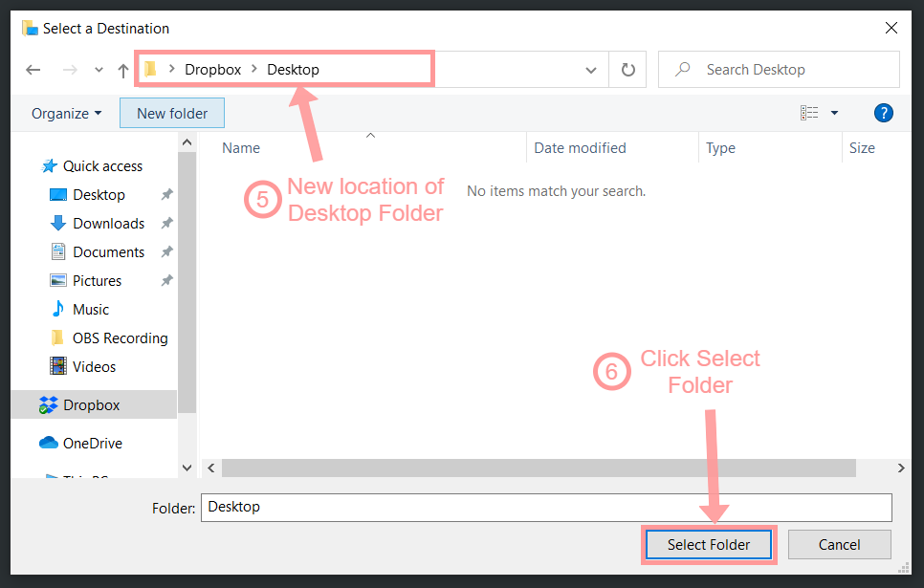Image resolution: width=924 pixels, height=588 pixels.
Task: Click the Videos filmstrip icon
Action: pyautogui.click(x=57, y=366)
